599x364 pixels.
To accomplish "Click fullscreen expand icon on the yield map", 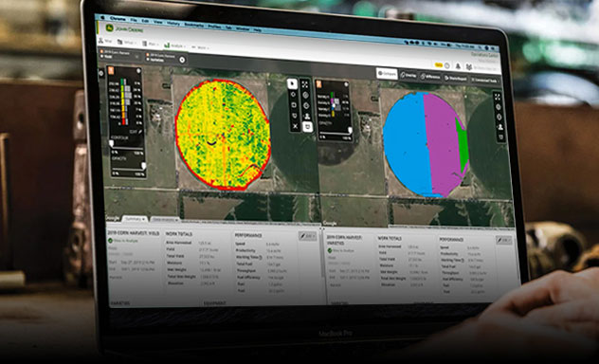I will tap(305, 84).
